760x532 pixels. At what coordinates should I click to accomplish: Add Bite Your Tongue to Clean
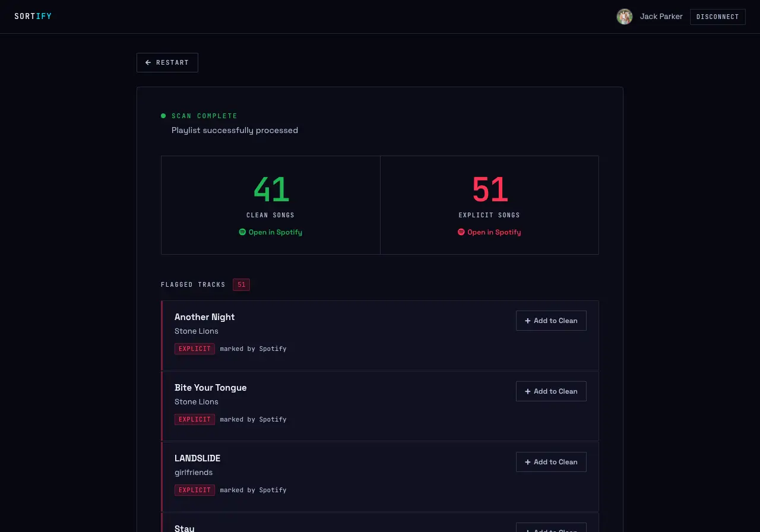click(551, 391)
